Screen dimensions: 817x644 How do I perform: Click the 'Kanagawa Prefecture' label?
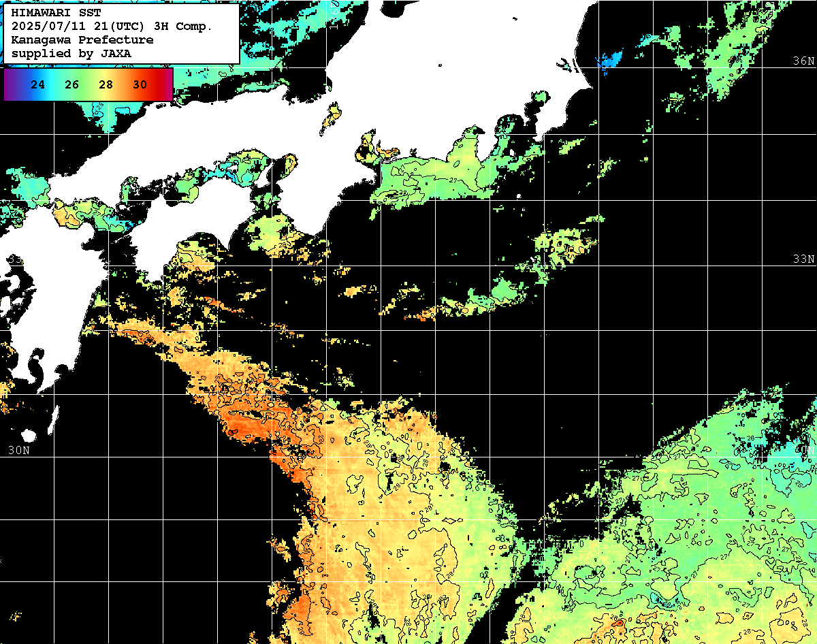pos(82,40)
